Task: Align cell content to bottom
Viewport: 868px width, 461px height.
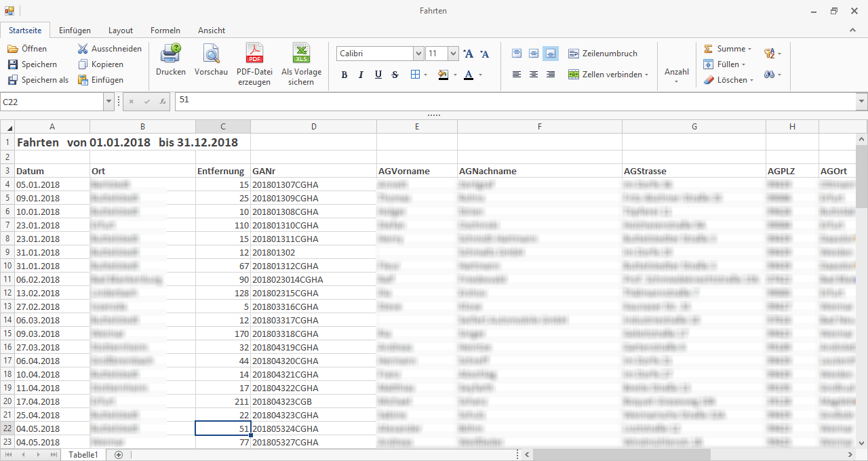Action: pyautogui.click(x=551, y=54)
